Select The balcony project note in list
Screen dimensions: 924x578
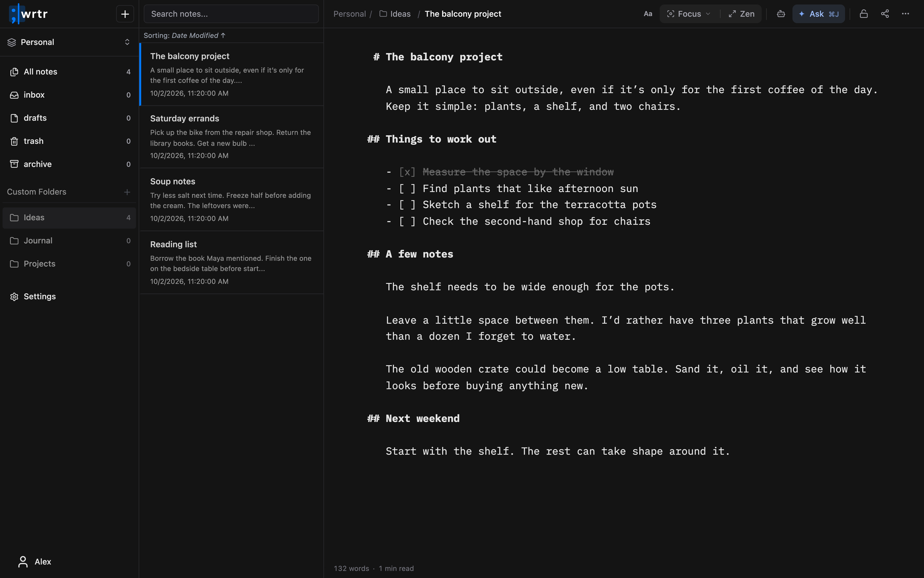232,74
